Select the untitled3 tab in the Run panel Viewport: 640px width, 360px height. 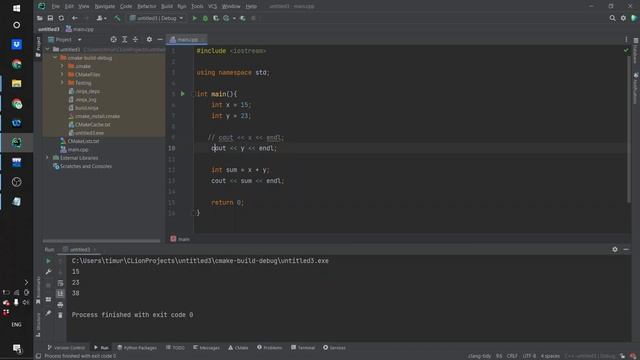click(x=80, y=249)
